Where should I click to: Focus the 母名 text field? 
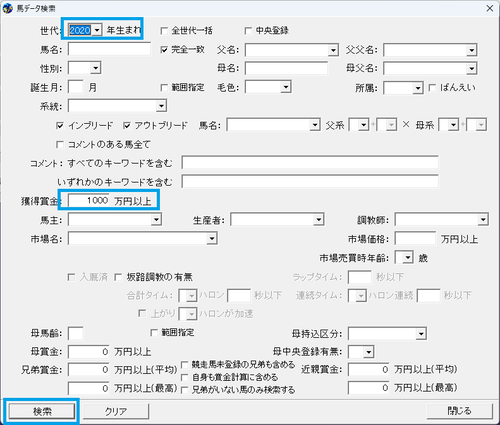pyautogui.click(x=286, y=69)
